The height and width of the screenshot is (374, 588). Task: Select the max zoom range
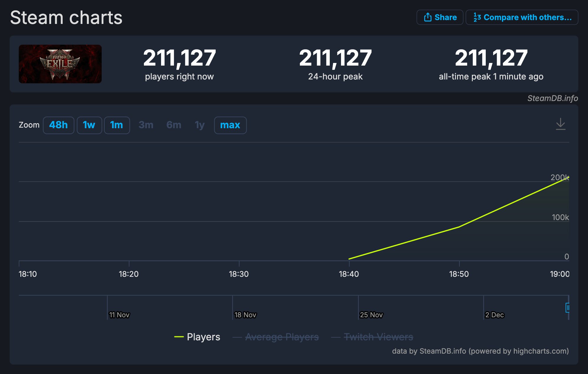click(x=230, y=125)
